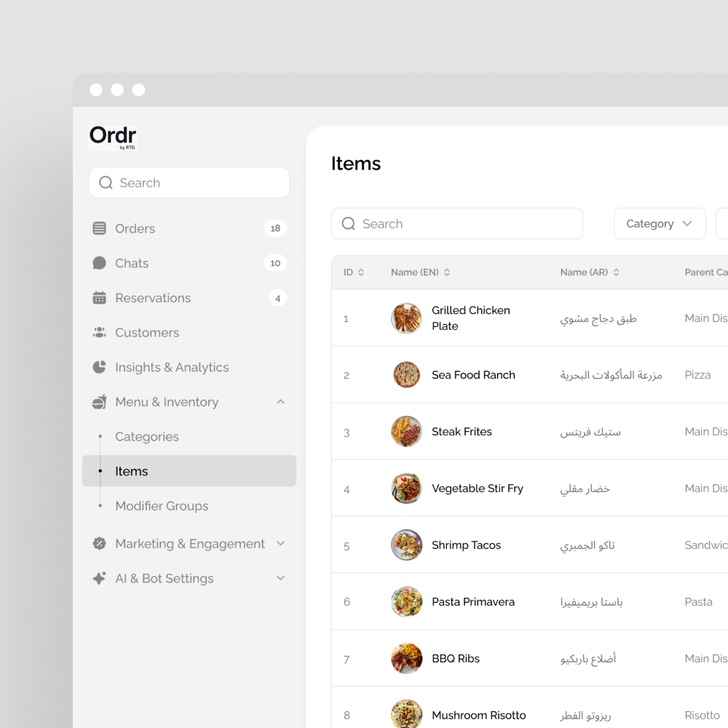This screenshot has height=728, width=728.
Task: Sort the table by ID column arrows
Action: point(361,272)
